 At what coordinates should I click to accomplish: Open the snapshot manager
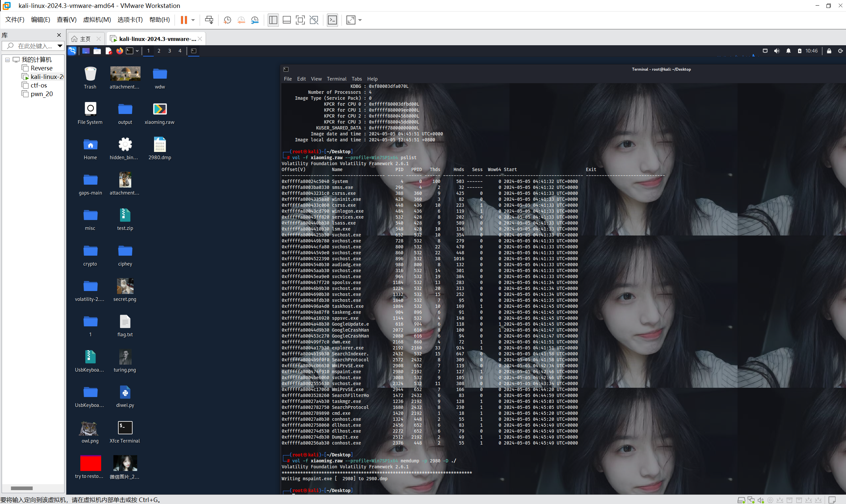255,20
